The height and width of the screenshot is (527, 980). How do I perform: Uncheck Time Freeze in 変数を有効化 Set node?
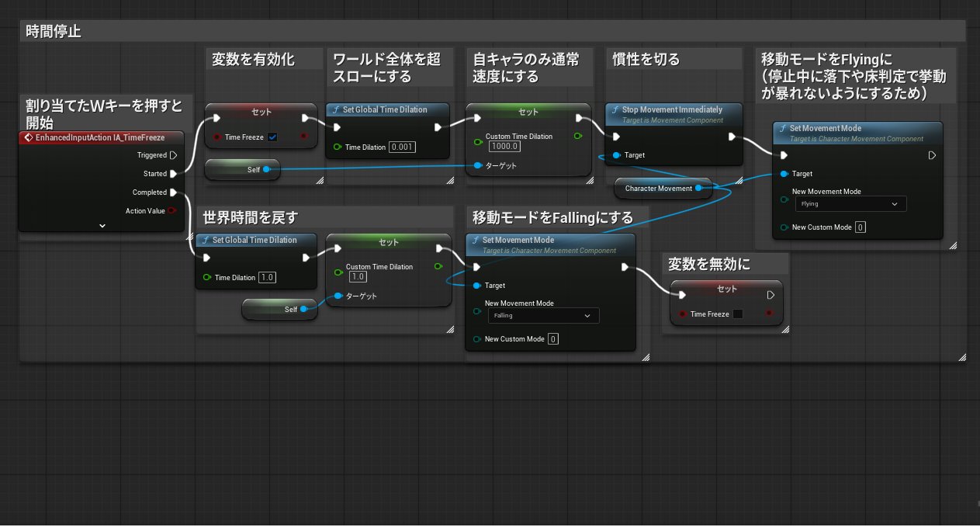(x=272, y=137)
